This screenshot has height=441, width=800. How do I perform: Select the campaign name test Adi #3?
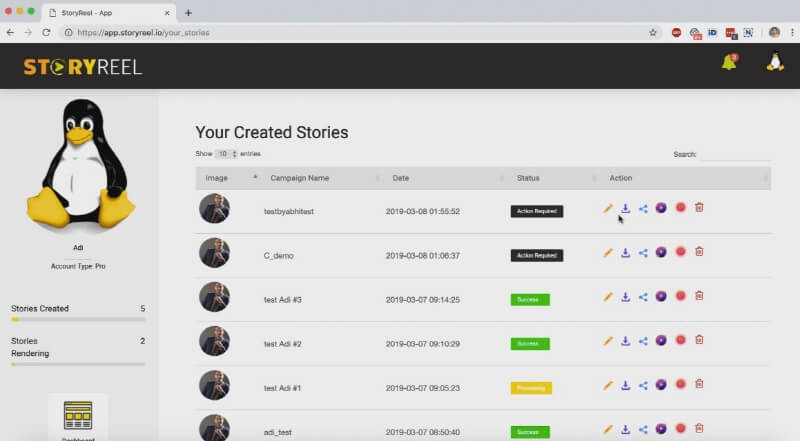coord(283,300)
